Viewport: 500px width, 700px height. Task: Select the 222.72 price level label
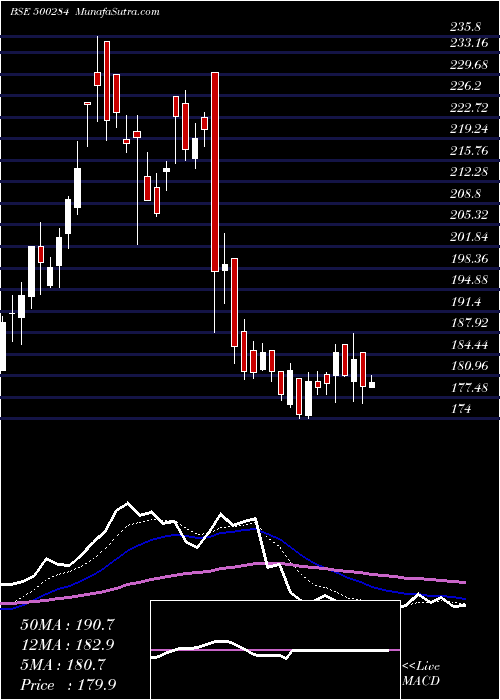[468, 108]
